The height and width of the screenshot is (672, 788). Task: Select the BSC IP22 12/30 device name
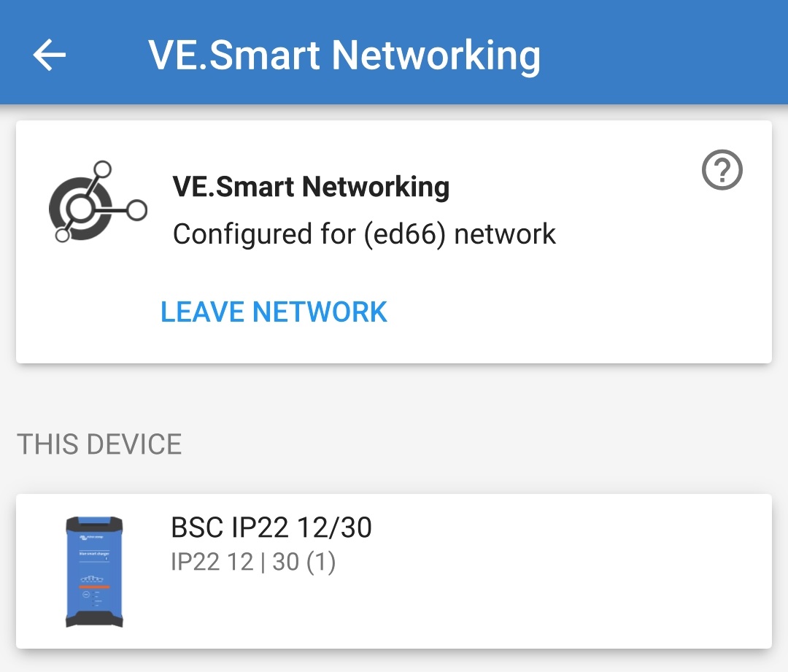point(271,527)
